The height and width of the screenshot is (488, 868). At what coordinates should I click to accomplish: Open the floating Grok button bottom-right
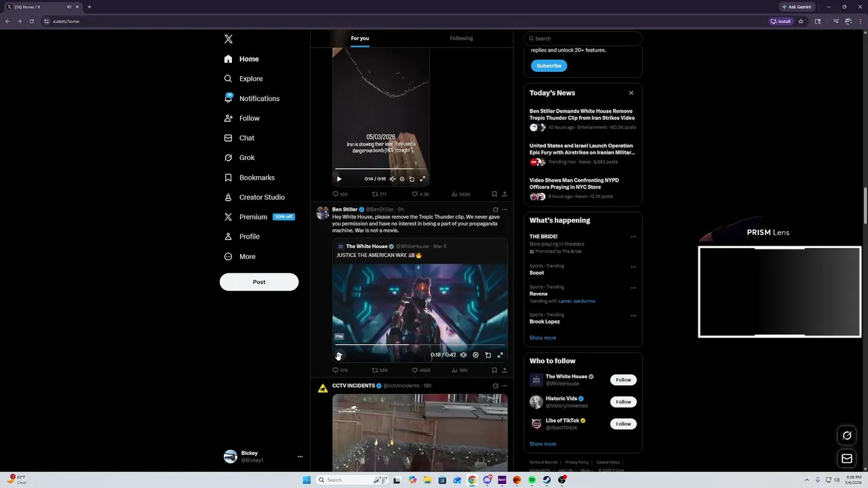click(x=847, y=435)
